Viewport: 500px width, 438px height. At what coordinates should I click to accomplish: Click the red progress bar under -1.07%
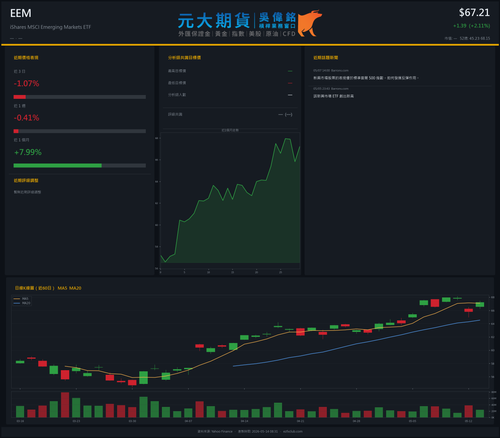point(20,97)
